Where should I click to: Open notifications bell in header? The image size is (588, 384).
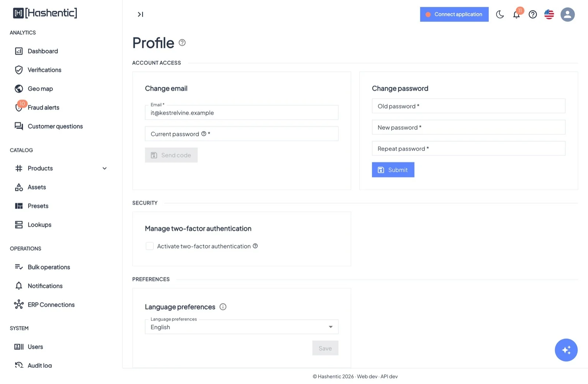(516, 14)
